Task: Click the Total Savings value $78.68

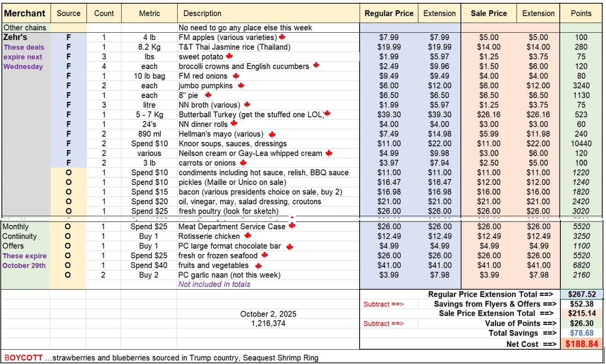Action: pos(582,333)
